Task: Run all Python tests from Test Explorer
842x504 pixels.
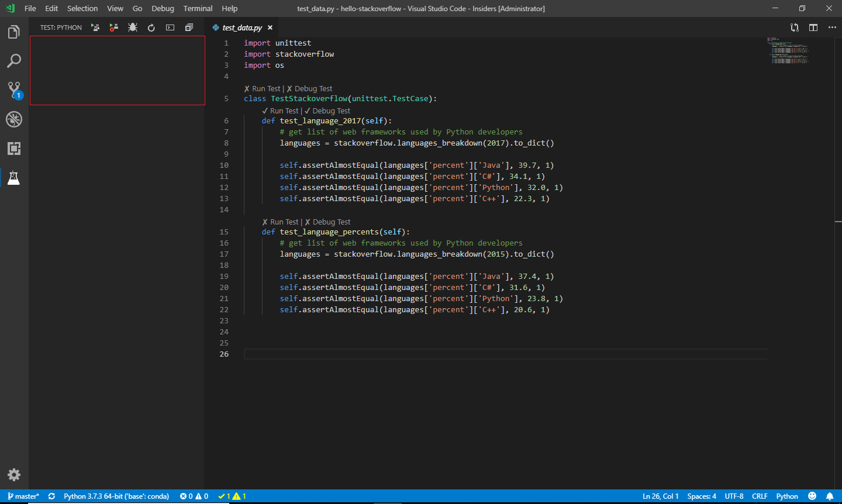Action: pos(95,27)
